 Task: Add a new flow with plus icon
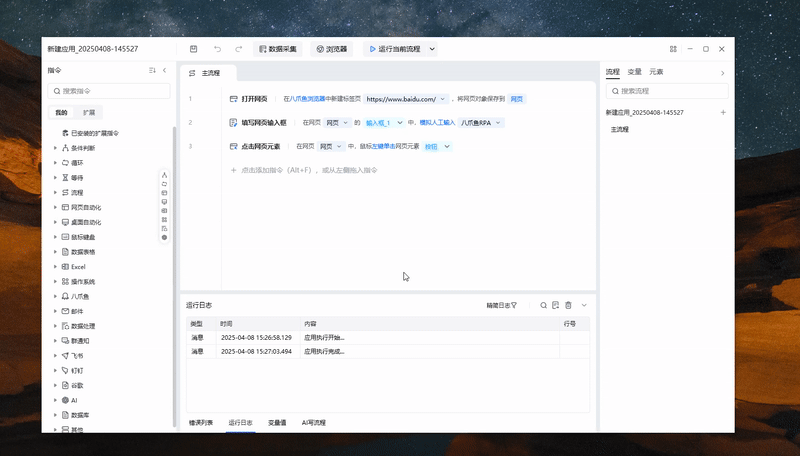[723, 112]
